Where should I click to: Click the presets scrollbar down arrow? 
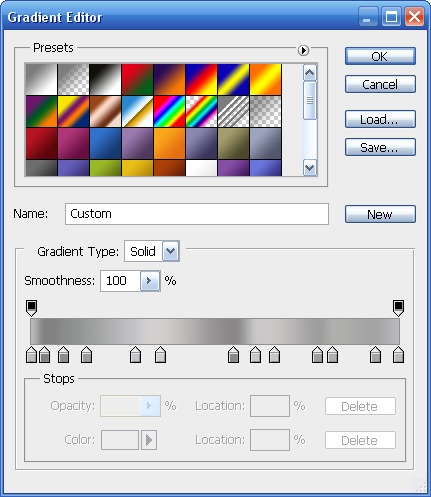[310, 167]
